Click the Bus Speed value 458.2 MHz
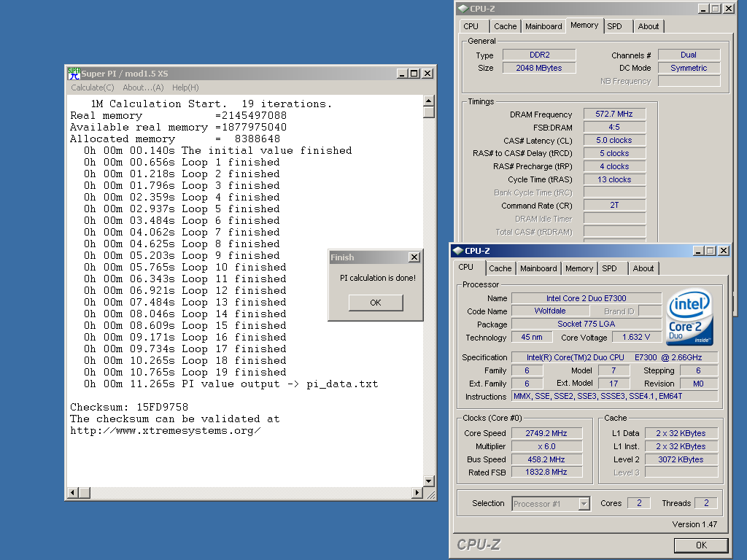Viewport: 747px width, 560px height. tap(546, 459)
